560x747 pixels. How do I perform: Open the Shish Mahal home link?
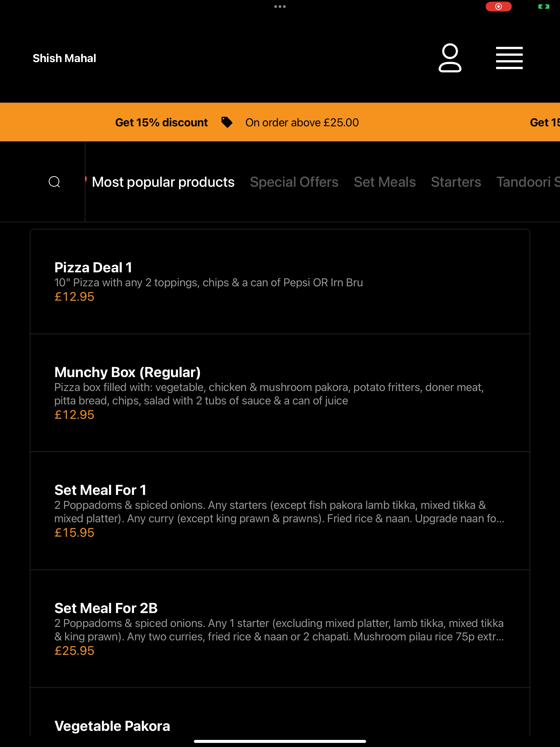click(65, 58)
